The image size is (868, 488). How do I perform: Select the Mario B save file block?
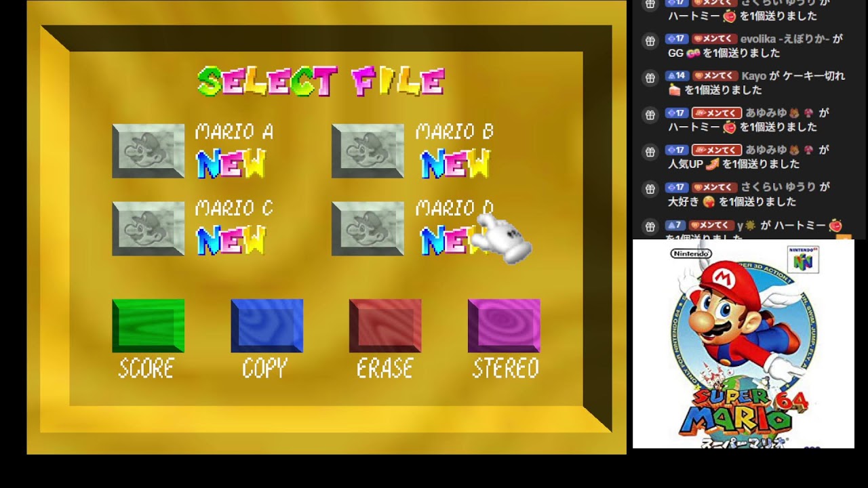coord(368,150)
